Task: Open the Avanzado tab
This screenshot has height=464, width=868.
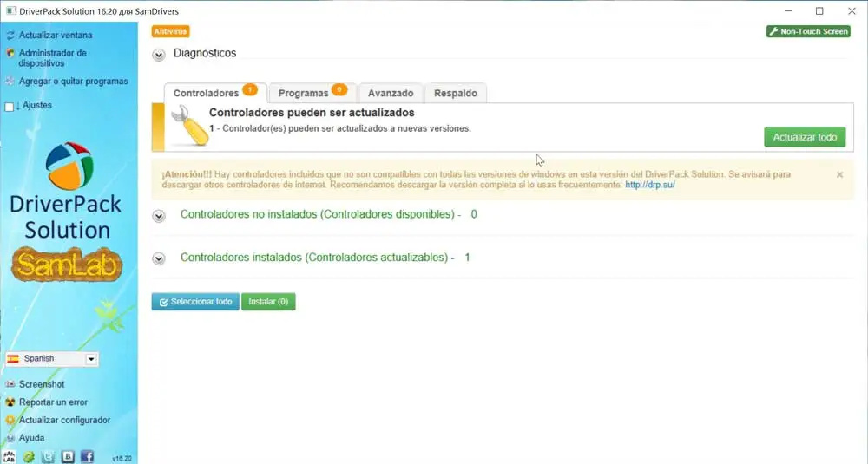Action: [391, 93]
